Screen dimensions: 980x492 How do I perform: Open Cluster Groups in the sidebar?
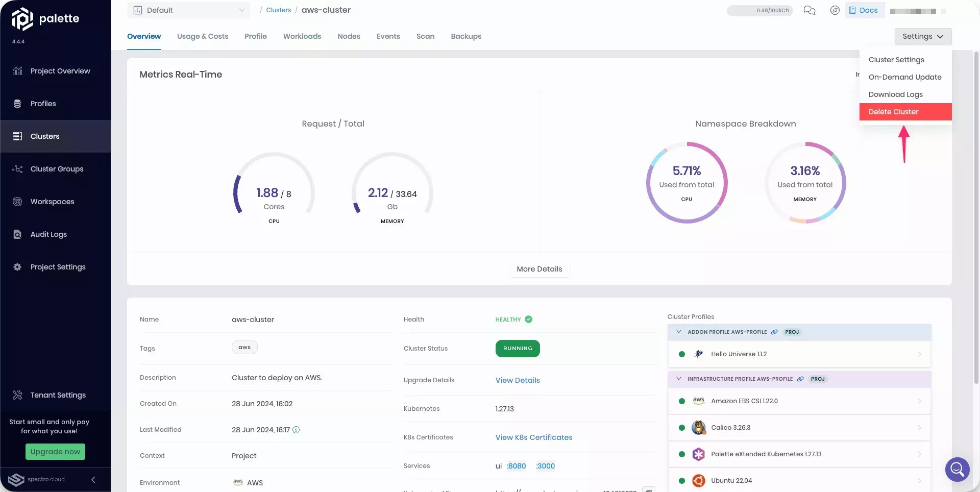(55, 169)
